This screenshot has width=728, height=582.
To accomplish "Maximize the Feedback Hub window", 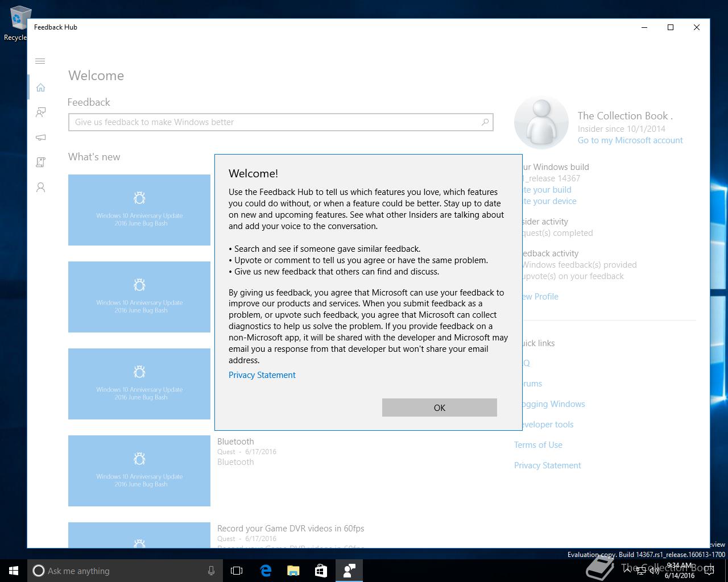I will pos(671,27).
